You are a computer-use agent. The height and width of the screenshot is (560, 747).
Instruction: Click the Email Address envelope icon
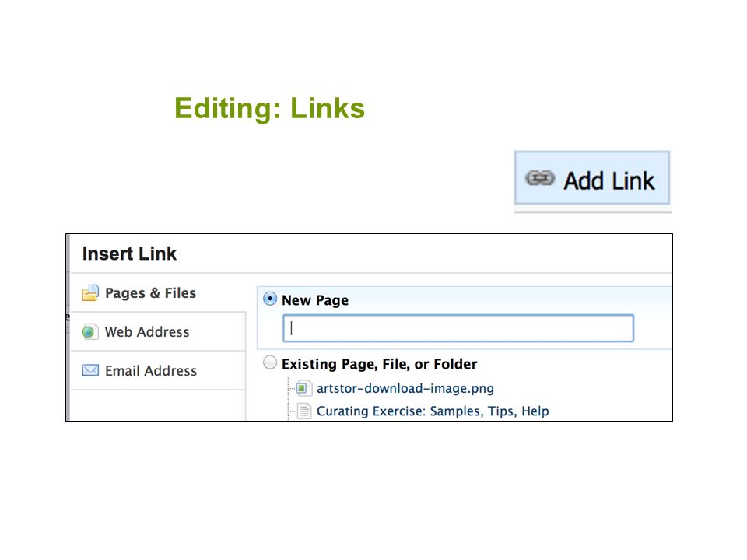90,370
